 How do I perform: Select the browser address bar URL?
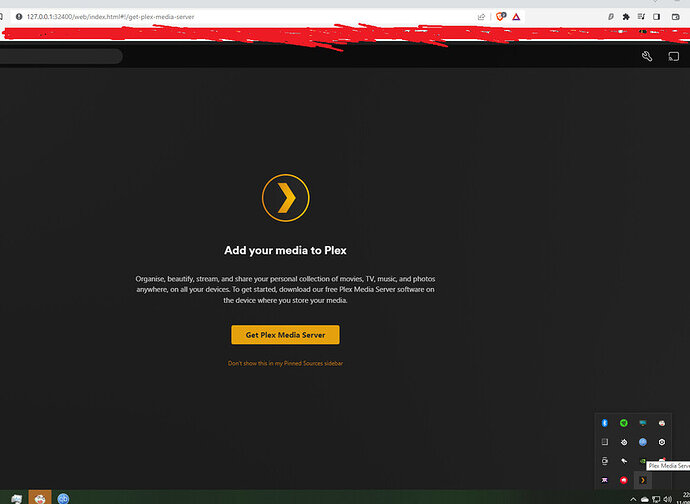[x=110, y=17]
